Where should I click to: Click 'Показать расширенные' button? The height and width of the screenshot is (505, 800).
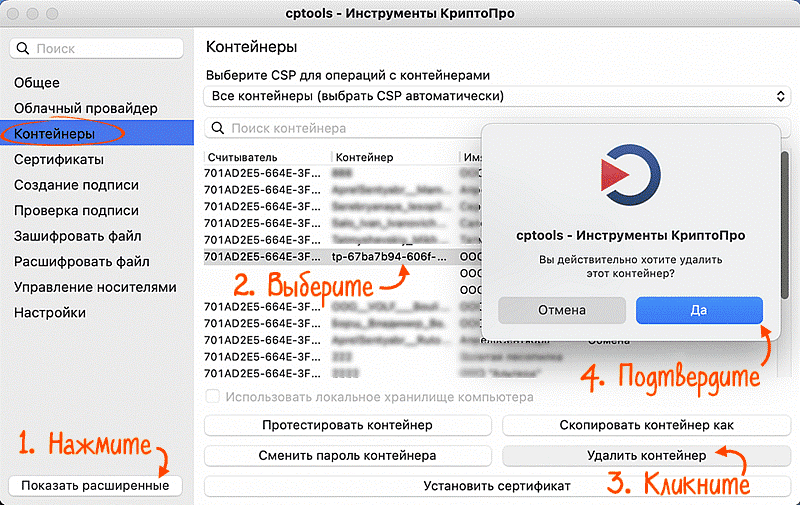[95, 485]
